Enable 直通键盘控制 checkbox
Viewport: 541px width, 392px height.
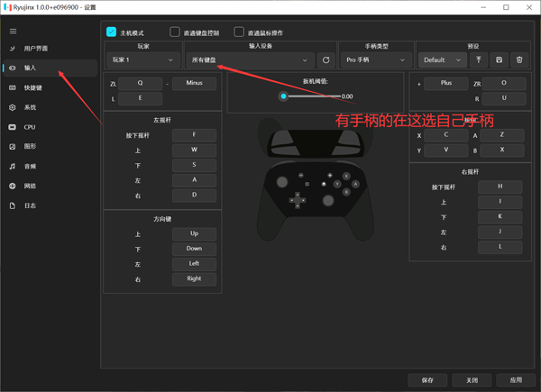point(175,32)
